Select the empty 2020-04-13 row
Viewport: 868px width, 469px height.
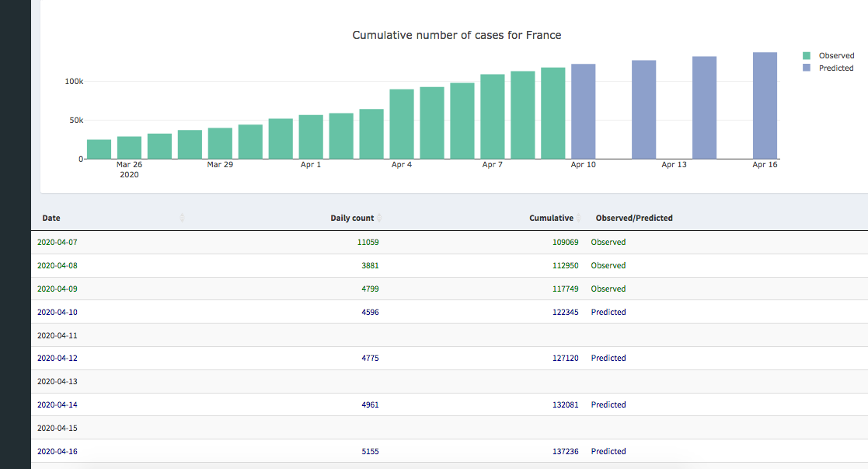(x=58, y=382)
